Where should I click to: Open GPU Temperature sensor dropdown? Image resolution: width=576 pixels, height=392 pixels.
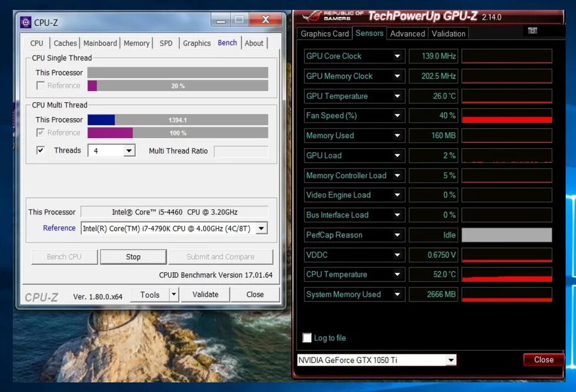pyautogui.click(x=397, y=96)
